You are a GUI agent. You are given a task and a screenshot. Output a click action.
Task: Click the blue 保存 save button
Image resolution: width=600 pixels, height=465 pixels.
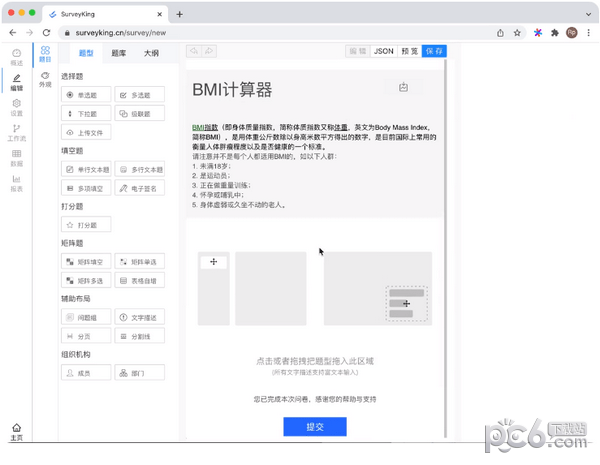click(x=434, y=51)
